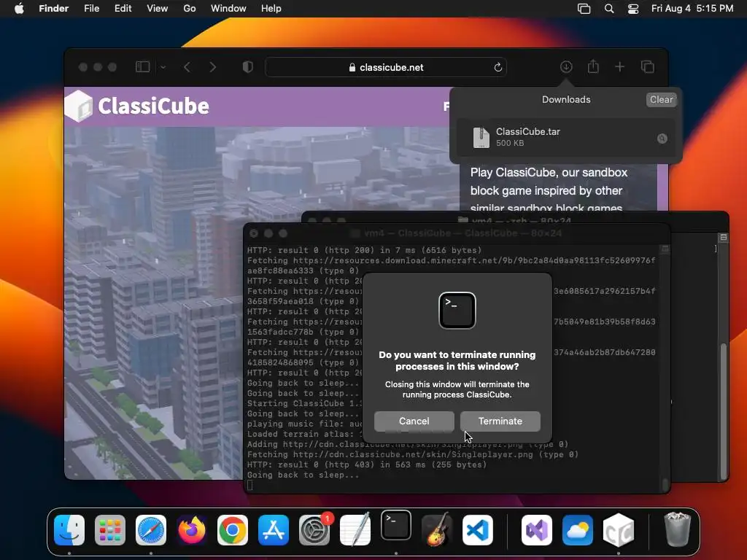Open Visual Studio Code from the Dock
The image size is (747, 560).
click(x=478, y=530)
